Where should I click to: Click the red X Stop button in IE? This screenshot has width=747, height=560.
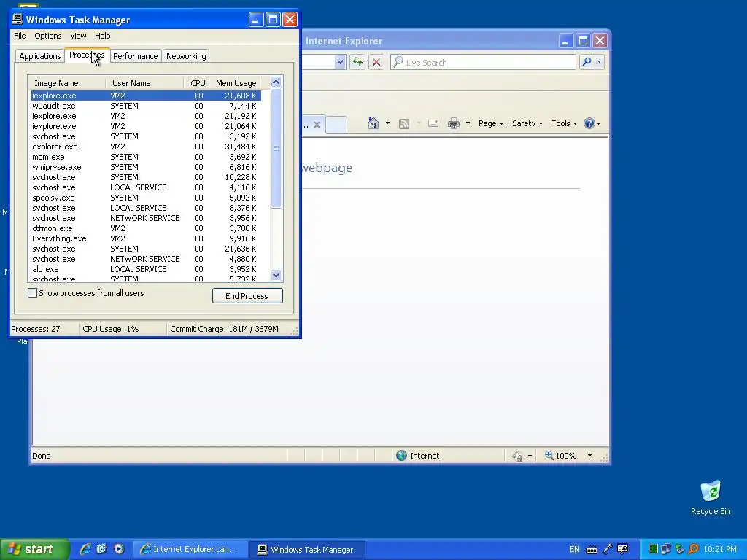pos(376,62)
